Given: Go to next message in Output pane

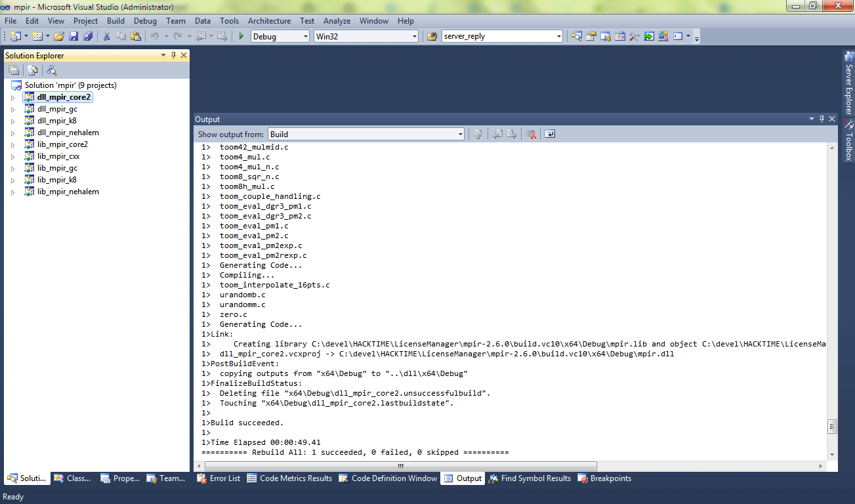Looking at the screenshot, I should pyautogui.click(x=512, y=134).
